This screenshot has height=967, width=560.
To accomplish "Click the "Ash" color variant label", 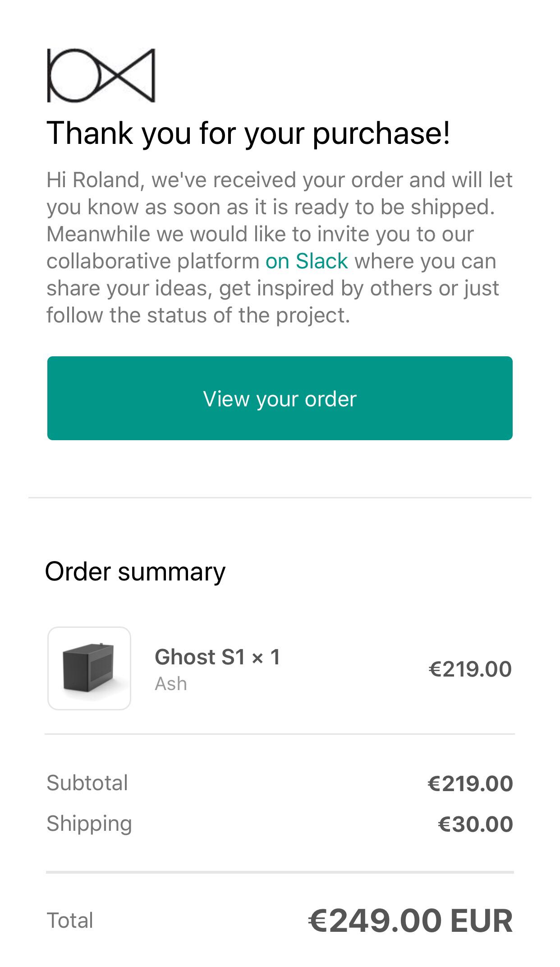I will point(171,684).
